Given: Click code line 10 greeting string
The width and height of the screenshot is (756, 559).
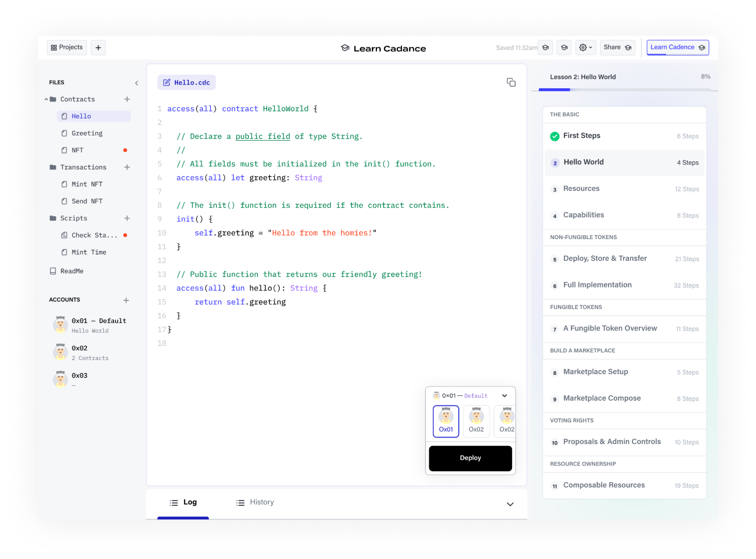Looking at the screenshot, I should (322, 233).
